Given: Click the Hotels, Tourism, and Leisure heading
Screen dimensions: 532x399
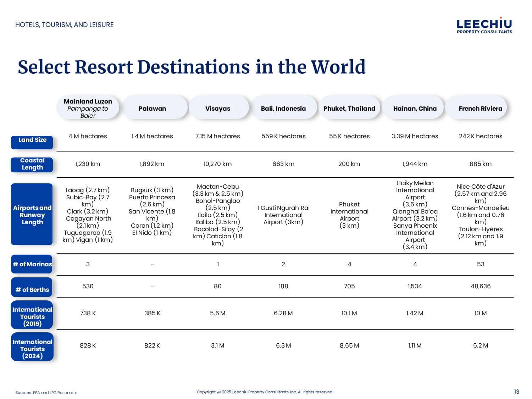Looking at the screenshot, I should [x=64, y=25].
